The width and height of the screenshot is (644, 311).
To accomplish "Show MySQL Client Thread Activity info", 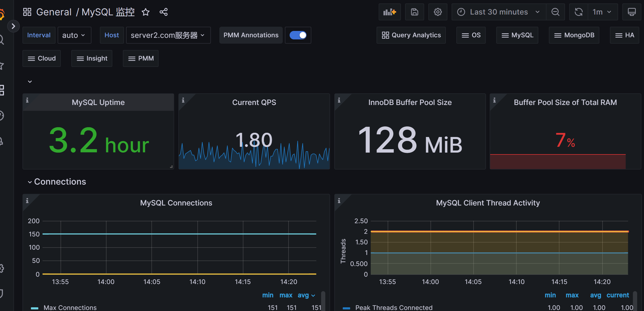I will 339,201.
